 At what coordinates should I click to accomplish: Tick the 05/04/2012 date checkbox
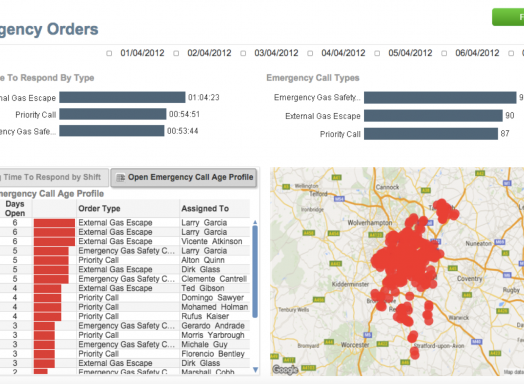coord(377,53)
